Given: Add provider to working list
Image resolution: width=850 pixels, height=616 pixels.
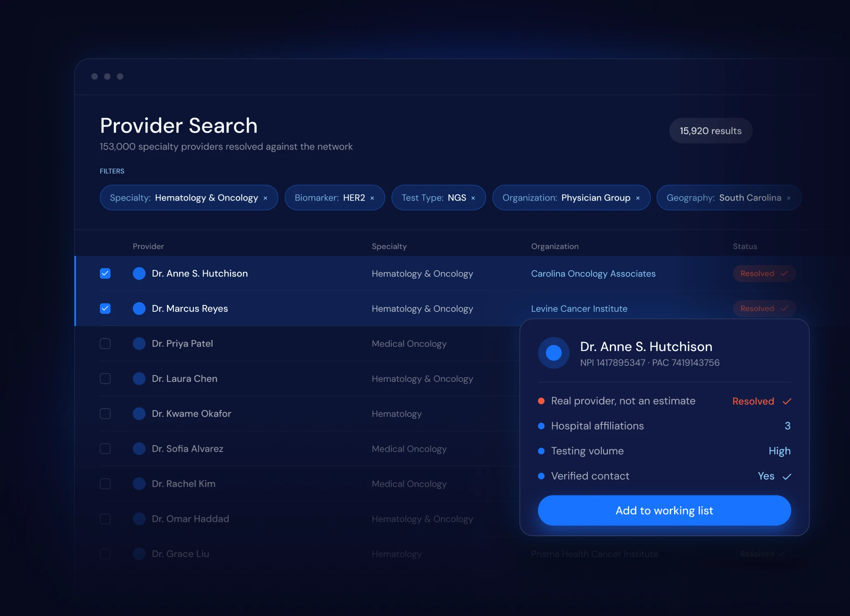Looking at the screenshot, I should pos(664,510).
